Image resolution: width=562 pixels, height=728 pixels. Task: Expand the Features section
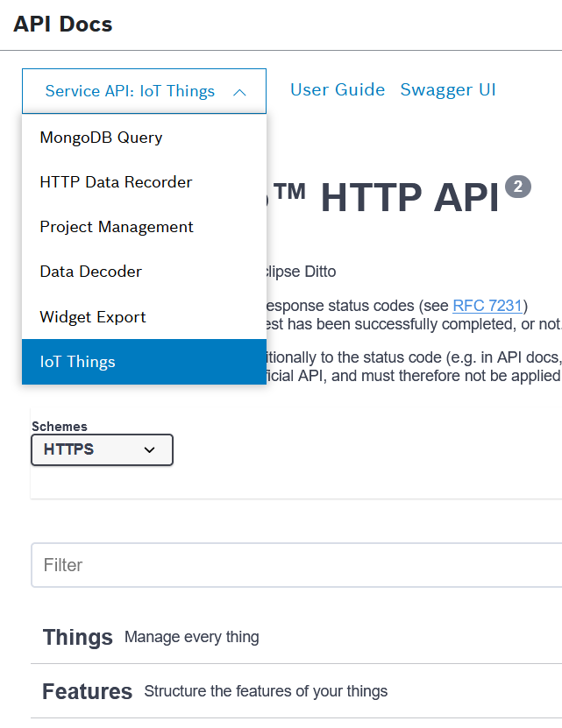coord(88,691)
